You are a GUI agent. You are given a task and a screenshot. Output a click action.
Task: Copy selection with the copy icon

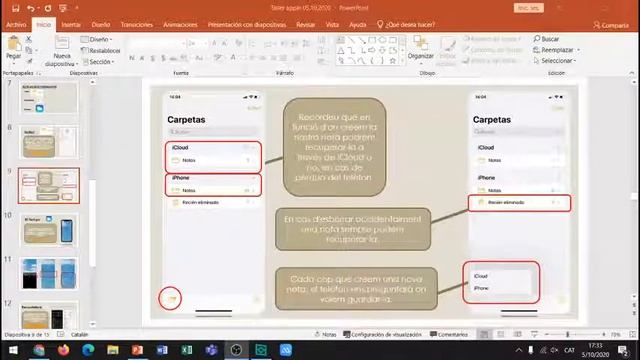29,50
